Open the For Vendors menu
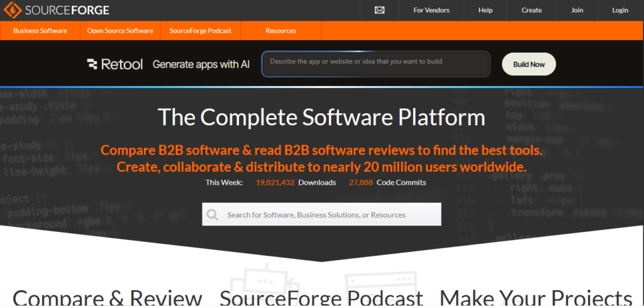Image resolution: width=644 pixels, height=306 pixels. point(431,10)
